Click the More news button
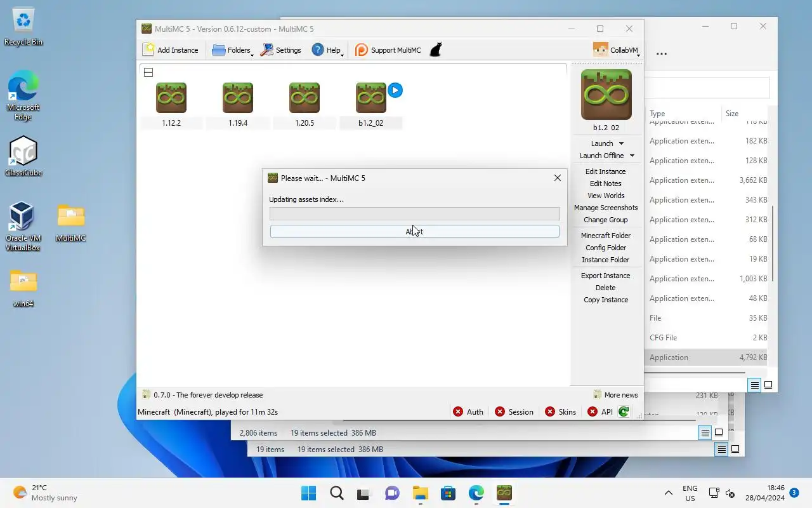812x508 pixels. click(x=615, y=395)
